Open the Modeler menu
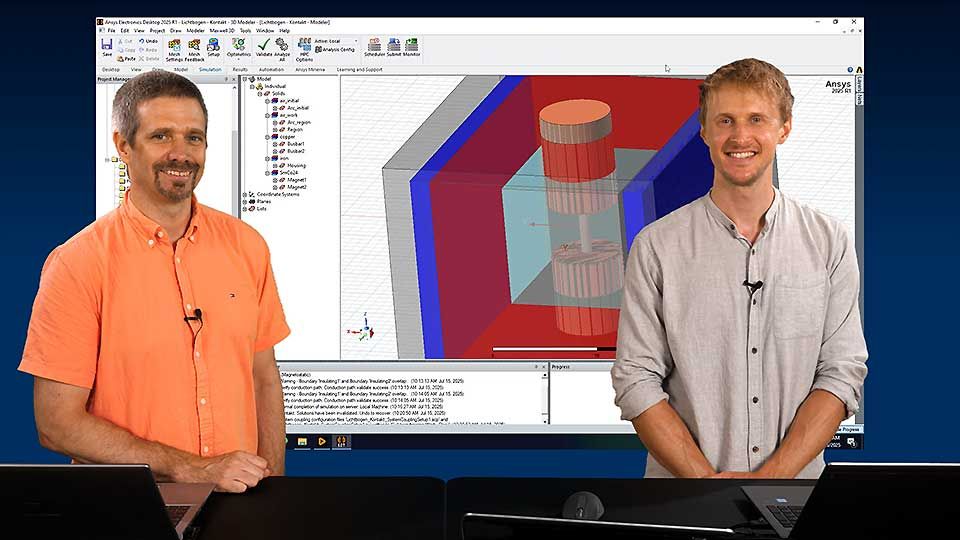Viewport: 960px width, 540px height. tap(195, 30)
